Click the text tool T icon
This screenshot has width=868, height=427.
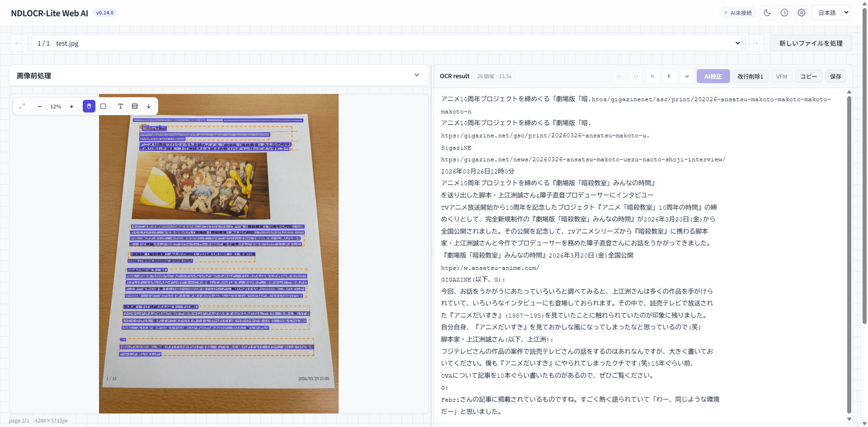[x=121, y=106]
